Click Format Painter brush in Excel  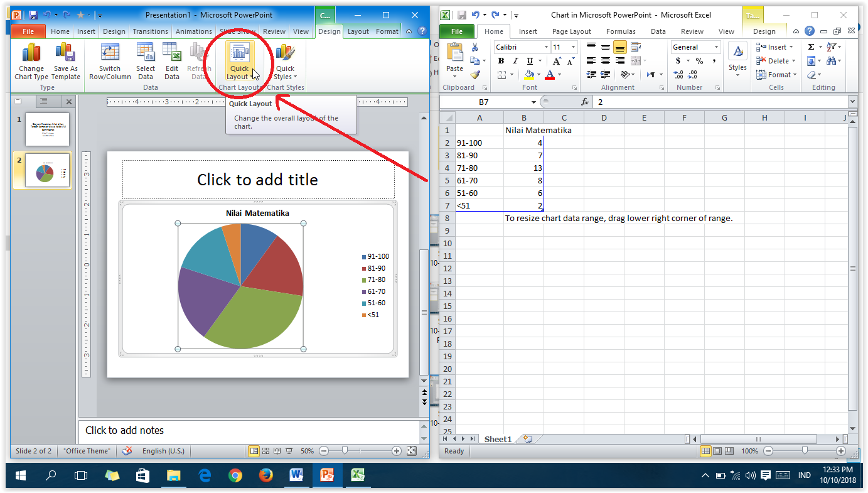475,75
